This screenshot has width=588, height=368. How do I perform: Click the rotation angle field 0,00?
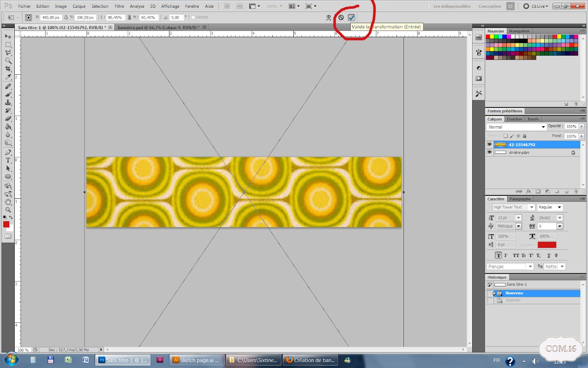pyautogui.click(x=176, y=17)
